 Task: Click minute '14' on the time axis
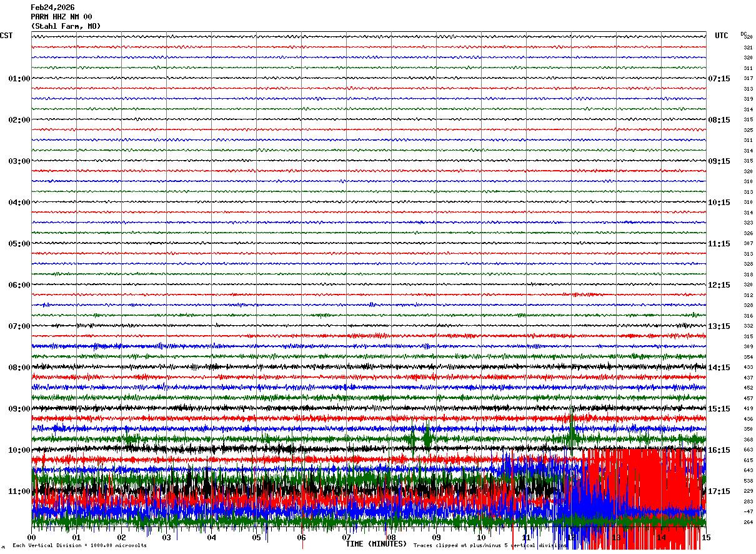[661, 538]
